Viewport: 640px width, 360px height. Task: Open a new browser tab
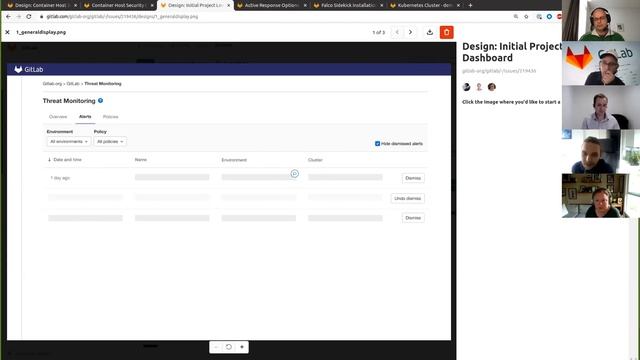point(470,5)
